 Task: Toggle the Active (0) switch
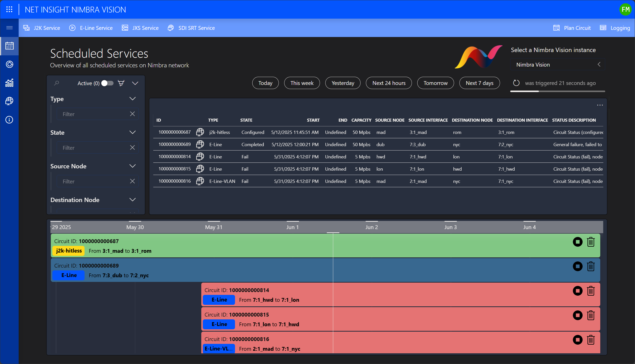(107, 83)
